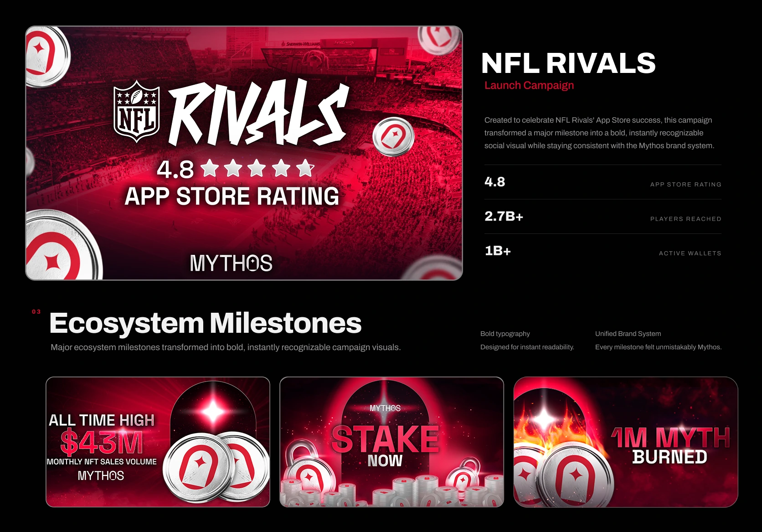Click the Ecosystem Milestones heading

pyautogui.click(x=206, y=323)
